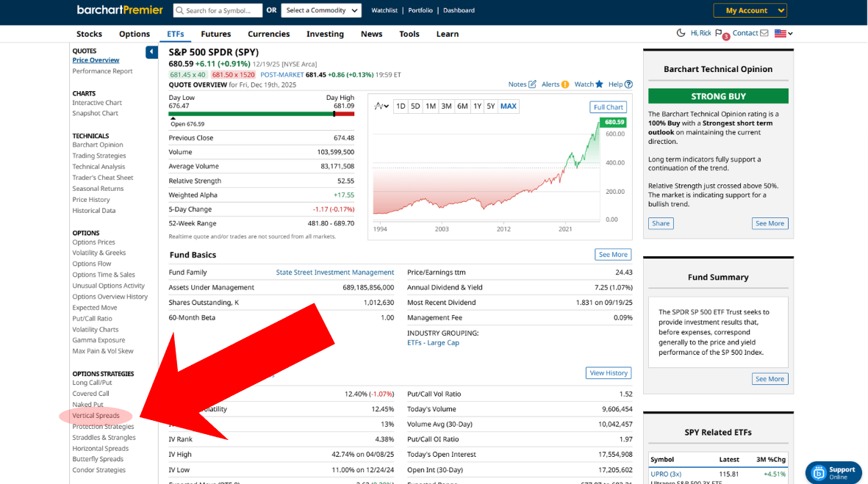This screenshot has height=484, width=868.
Task: Open chart type dropdown icon
Action: coord(381,106)
